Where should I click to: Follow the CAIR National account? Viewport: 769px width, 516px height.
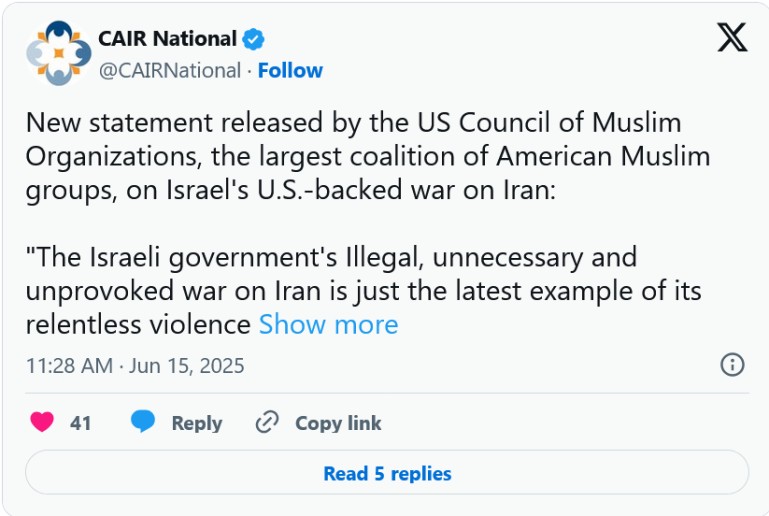coord(290,70)
